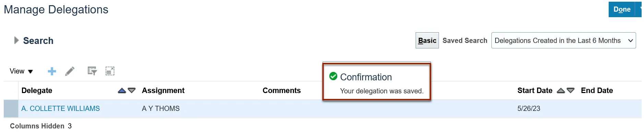The height and width of the screenshot is (137, 644).
Task: Expand the Search section
Action: (16, 41)
